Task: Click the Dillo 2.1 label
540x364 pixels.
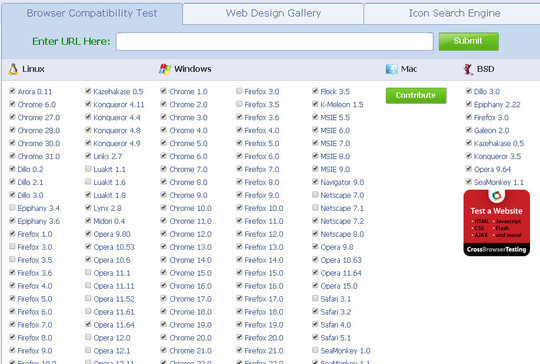Action: pos(31,182)
